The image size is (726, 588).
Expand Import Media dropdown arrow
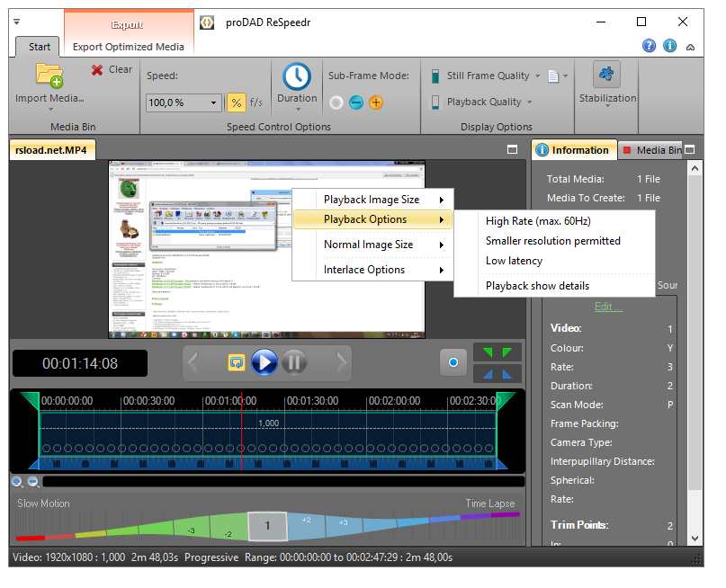(x=51, y=110)
